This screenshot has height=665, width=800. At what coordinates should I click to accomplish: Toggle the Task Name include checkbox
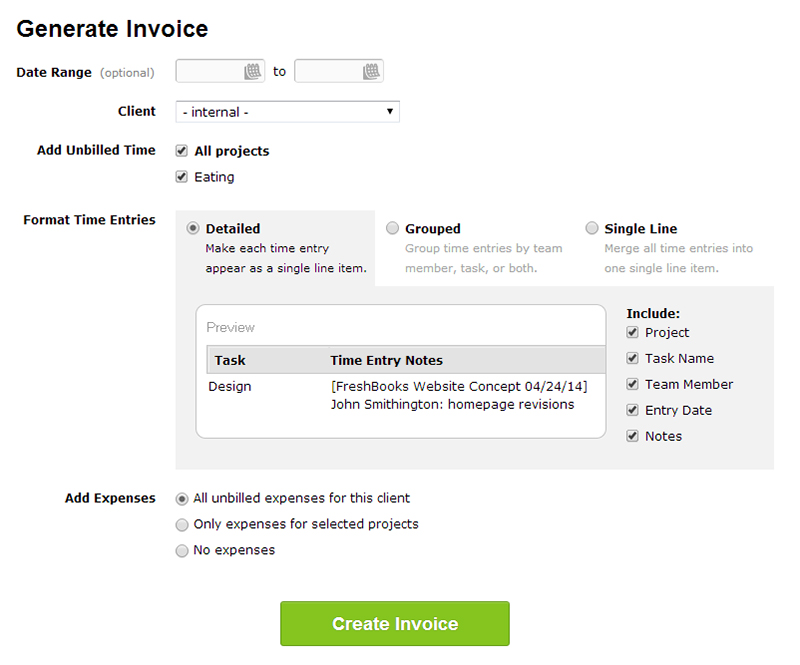click(x=632, y=358)
